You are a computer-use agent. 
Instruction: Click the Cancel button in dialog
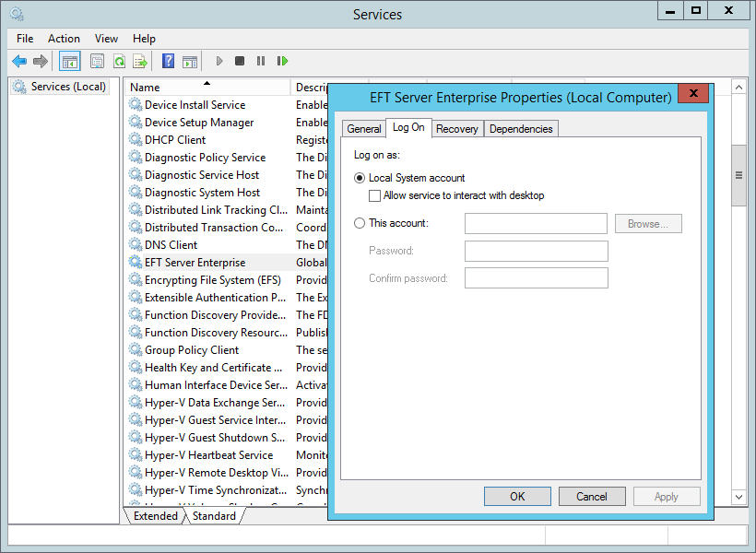tap(591, 496)
